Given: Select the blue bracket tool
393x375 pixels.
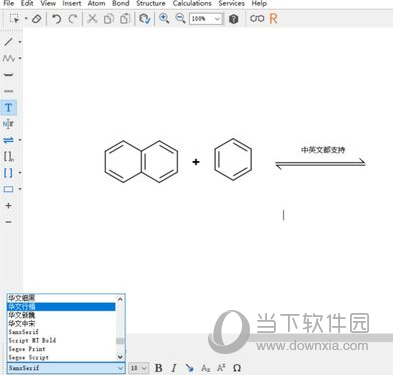Looking at the screenshot, I should coord(8,173).
